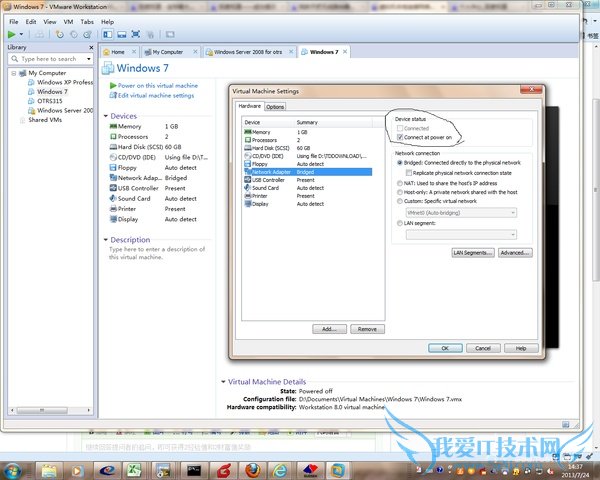Open the File menu
The image size is (600, 480).
[13, 22]
